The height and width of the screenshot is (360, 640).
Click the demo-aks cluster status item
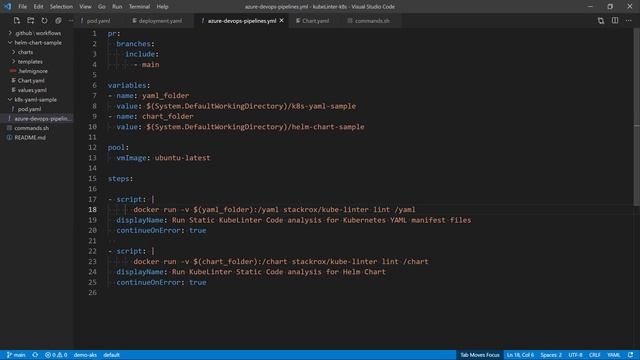click(x=85, y=355)
